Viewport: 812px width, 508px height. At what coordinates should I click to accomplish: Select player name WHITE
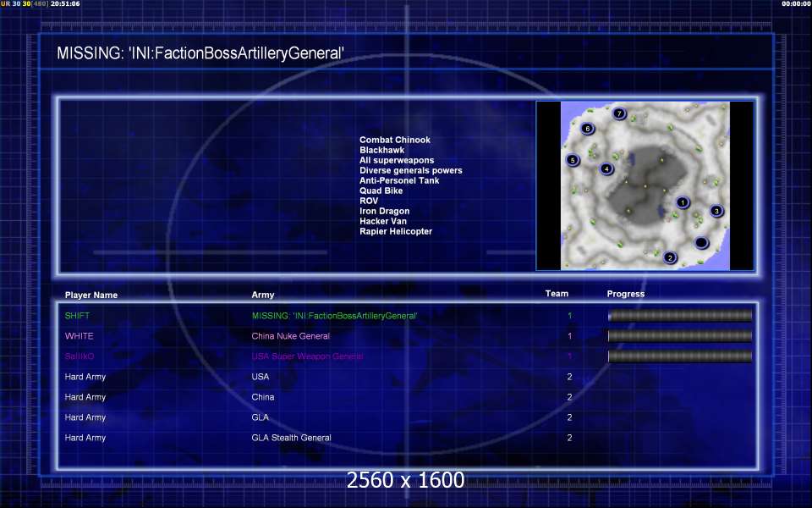80,336
